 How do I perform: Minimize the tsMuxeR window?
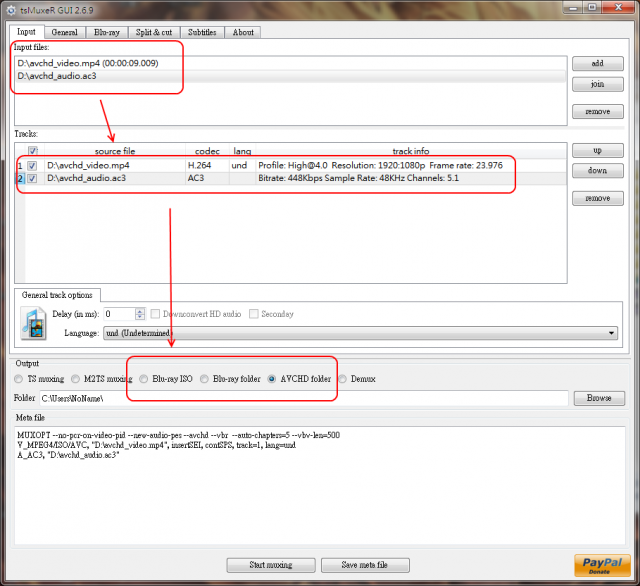point(573,7)
